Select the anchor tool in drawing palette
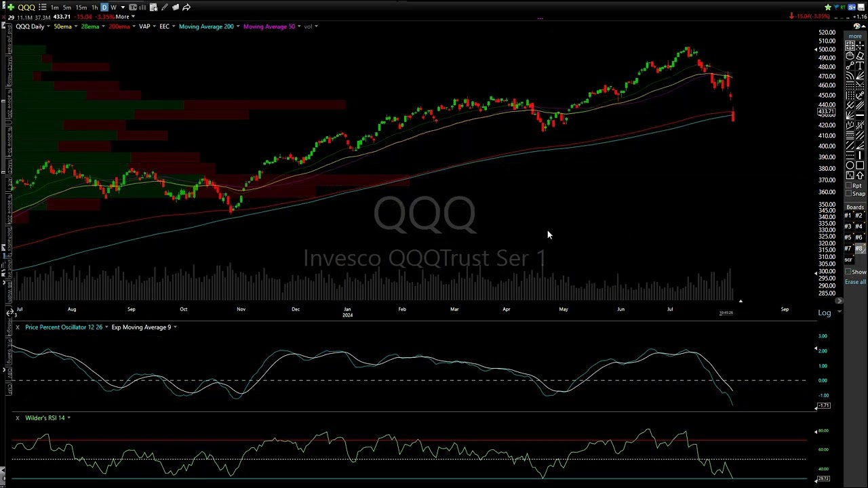The width and height of the screenshot is (868, 488). click(860, 95)
